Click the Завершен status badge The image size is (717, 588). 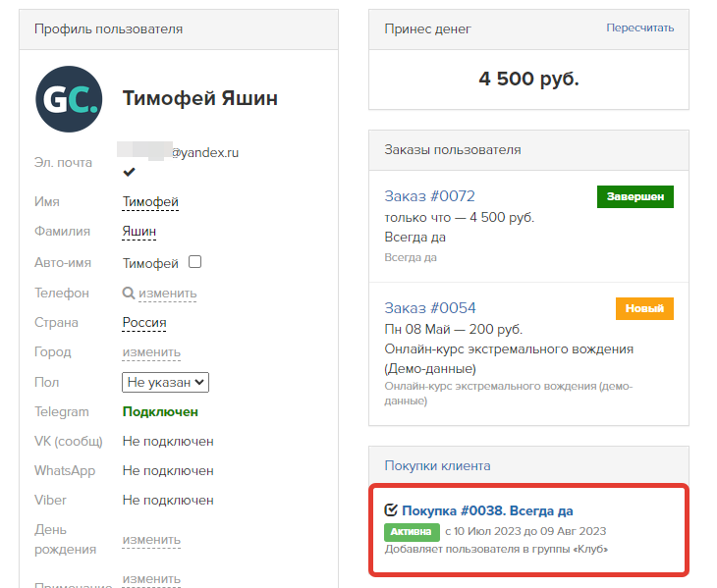pos(634,196)
